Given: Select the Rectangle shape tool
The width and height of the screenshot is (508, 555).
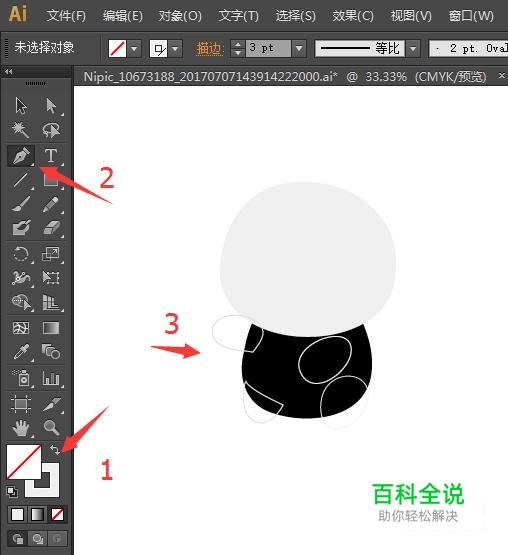Looking at the screenshot, I should [51, 180].
